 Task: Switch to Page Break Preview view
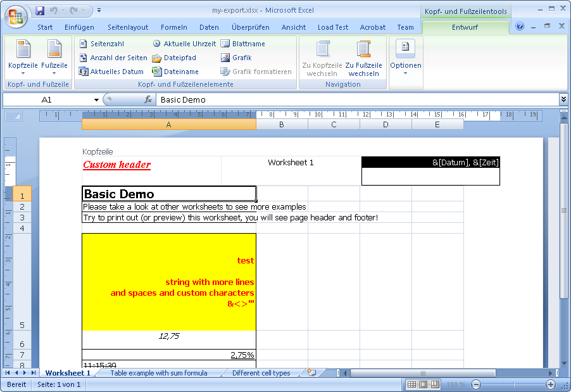click(x=434, y=384)
